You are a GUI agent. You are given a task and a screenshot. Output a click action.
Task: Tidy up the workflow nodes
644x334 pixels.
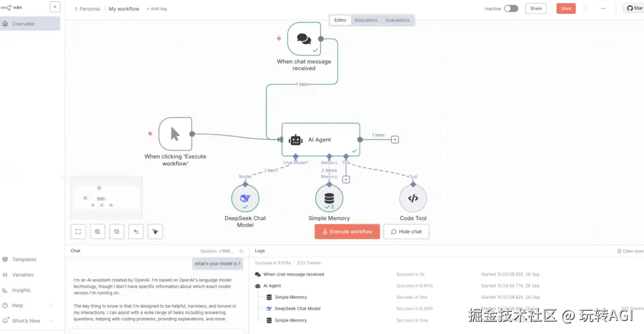pos(155,231)
